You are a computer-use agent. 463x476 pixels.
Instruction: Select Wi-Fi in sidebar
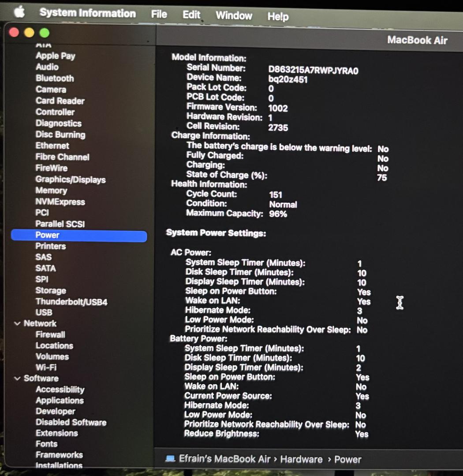(46, 368)
